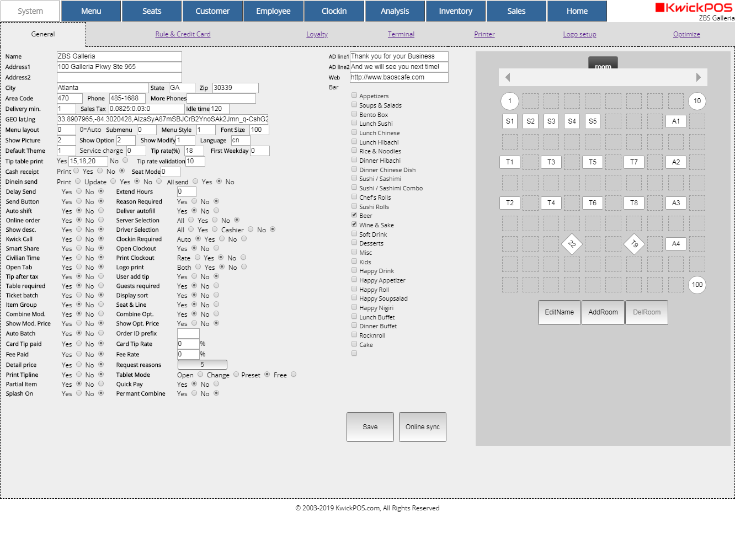Focus the Name field containing ZBS Galleria
Screen dimensions: 735x560
pos(119,56)
